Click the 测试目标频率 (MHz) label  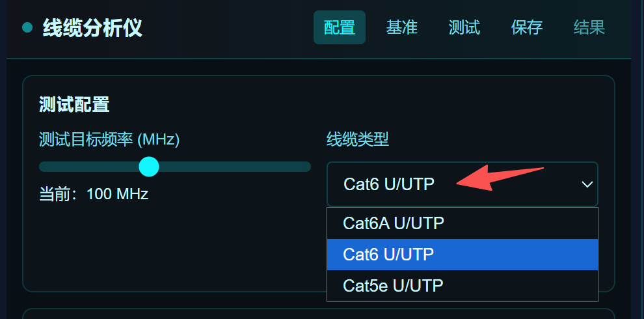[x=109, y=139]
